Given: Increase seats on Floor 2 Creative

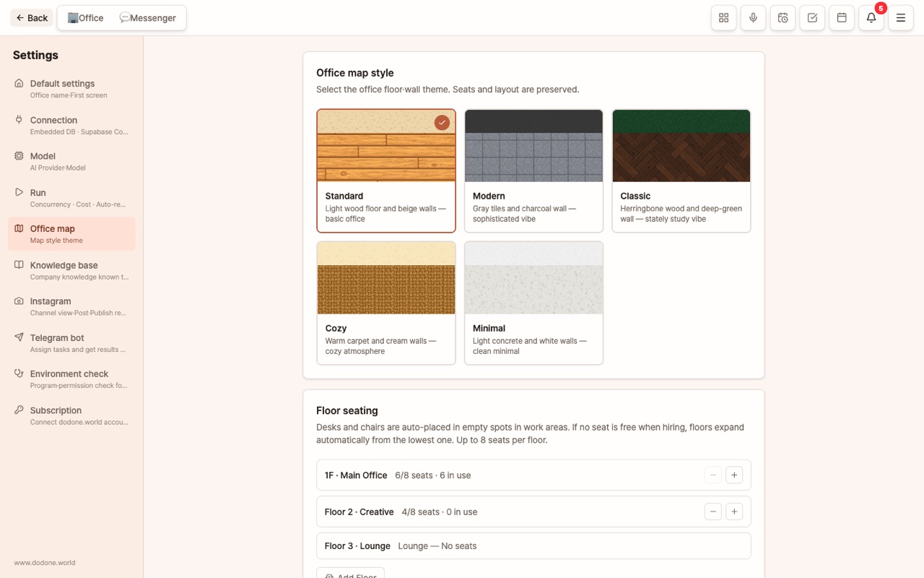Looking at the screenshot, I should coord(734,512).
